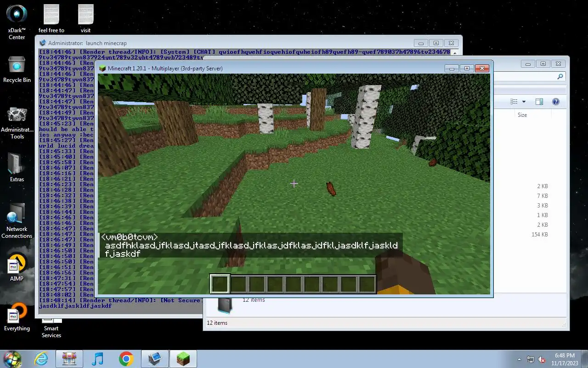
Task: Click the [18:45:23] console log line
Action: click(66, 124)
